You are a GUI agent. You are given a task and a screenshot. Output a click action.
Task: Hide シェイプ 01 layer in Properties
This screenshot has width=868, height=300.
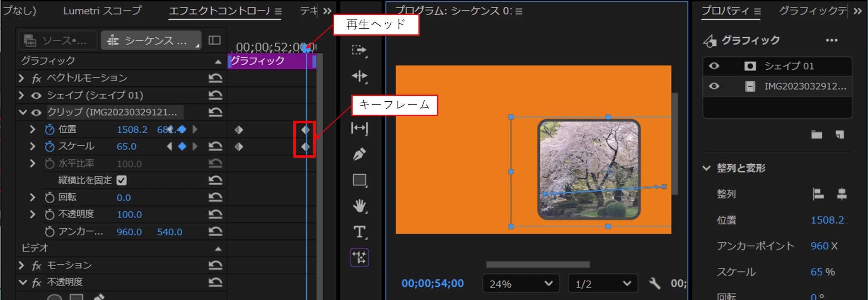(x=714, y=66)
